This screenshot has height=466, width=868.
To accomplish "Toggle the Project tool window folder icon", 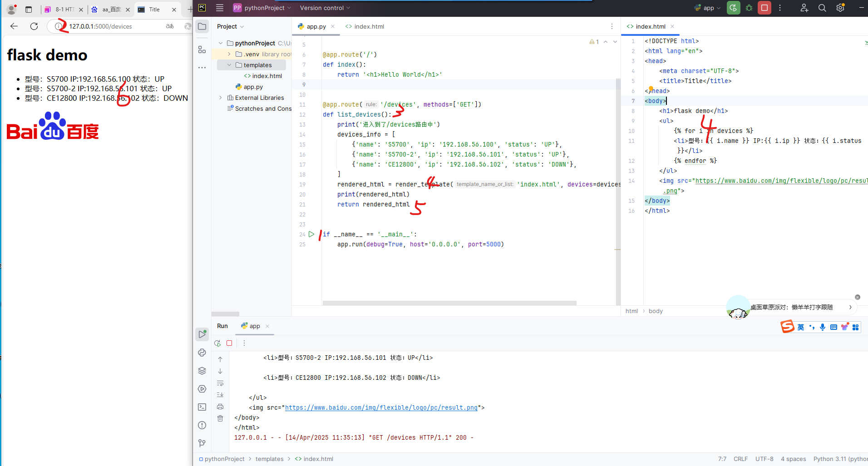I will [202, 26].
